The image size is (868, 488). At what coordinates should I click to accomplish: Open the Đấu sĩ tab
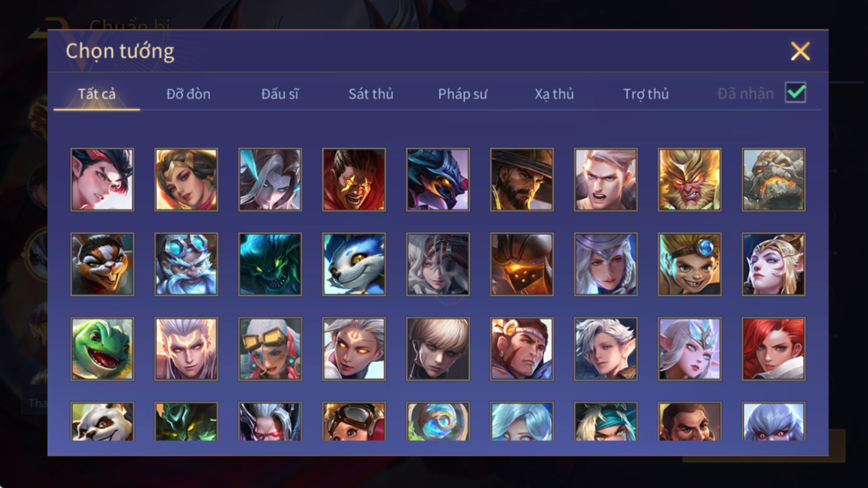coord(280,94)
